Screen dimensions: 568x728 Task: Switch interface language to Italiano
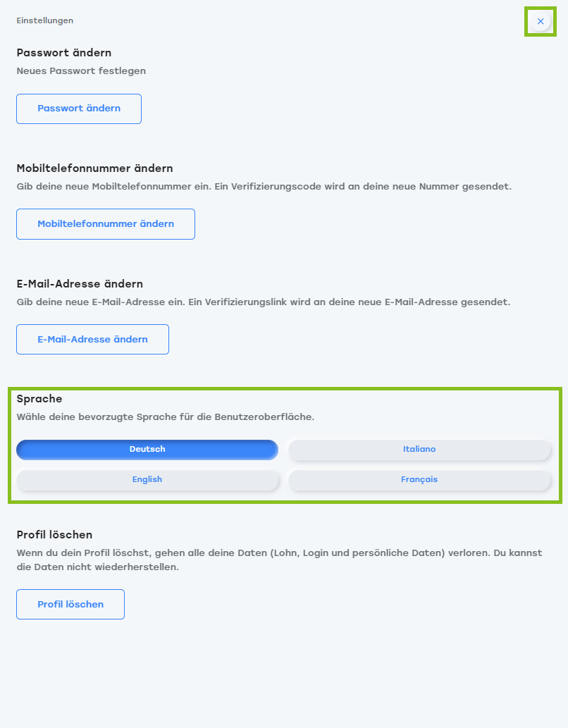tap(419, 450)
